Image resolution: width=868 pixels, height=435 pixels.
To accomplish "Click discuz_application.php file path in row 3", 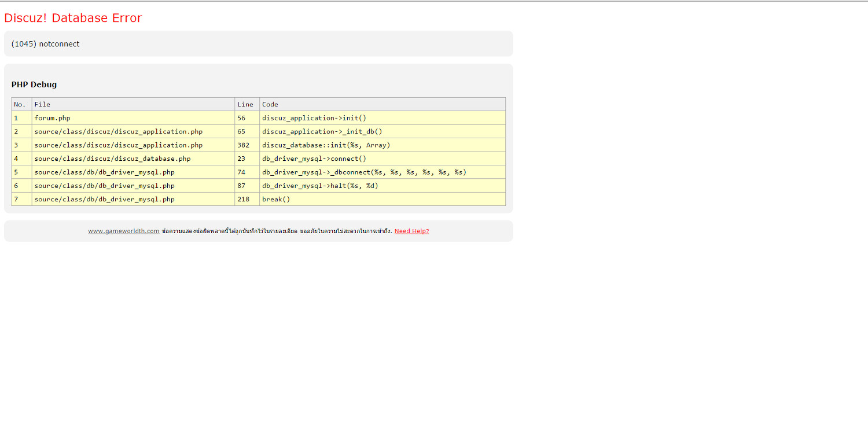I will pyautogui.click(x=133, y=145).
